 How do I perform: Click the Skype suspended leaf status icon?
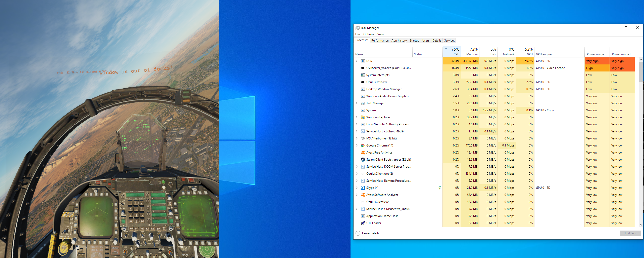coord(440,188)
